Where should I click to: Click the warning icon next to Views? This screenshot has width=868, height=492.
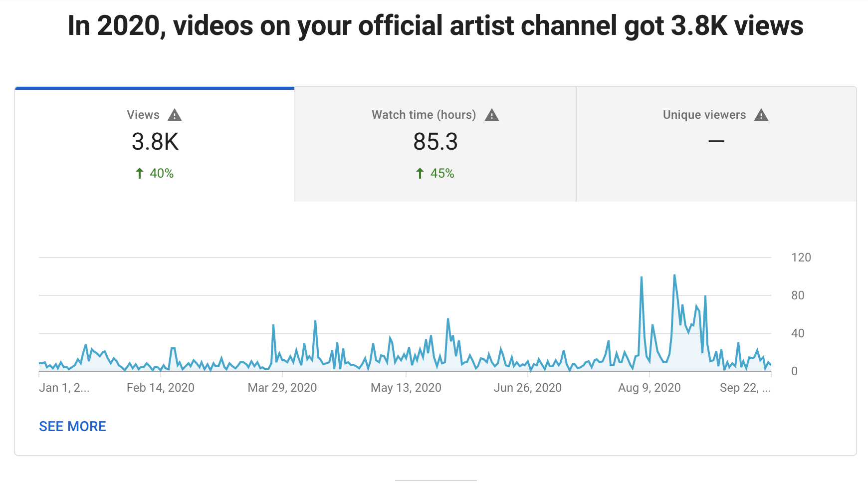(175, 115)
